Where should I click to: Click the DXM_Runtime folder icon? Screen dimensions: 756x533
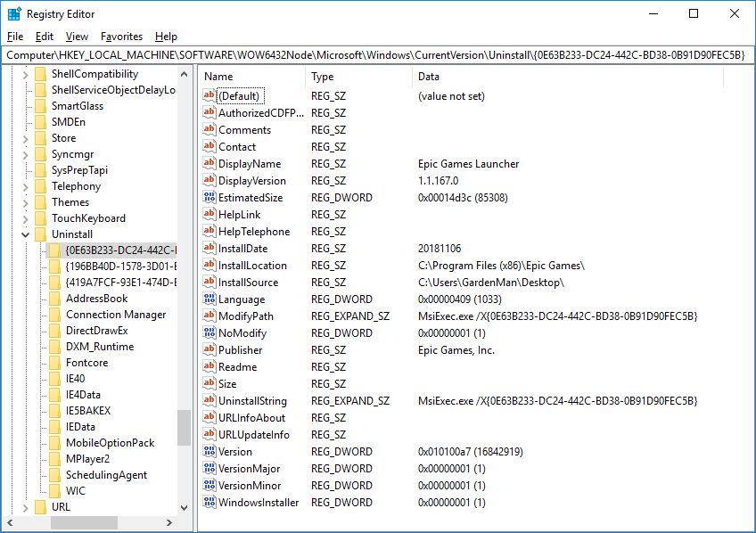coord(55,347)
